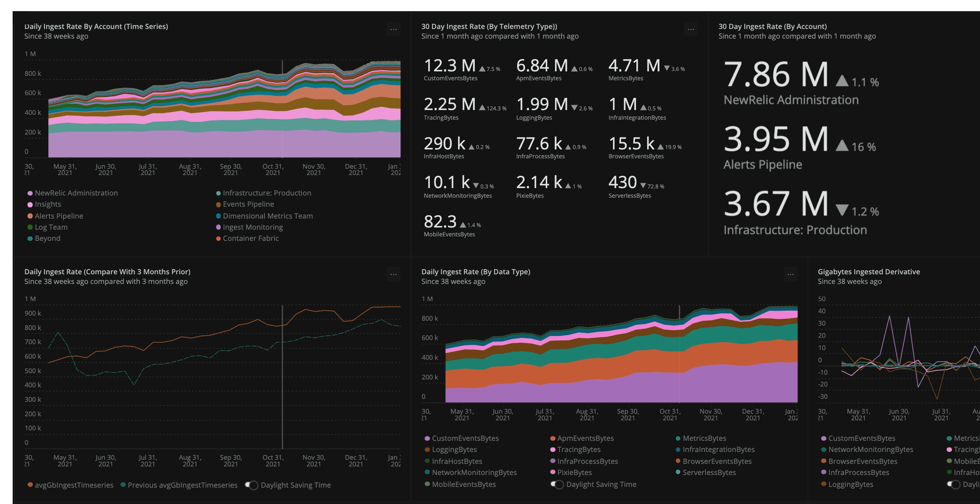Open options menu for 30 Day Ingest Rate By Telemetry Type
This screenshot has width=980, height=504.
click(691, 29)
